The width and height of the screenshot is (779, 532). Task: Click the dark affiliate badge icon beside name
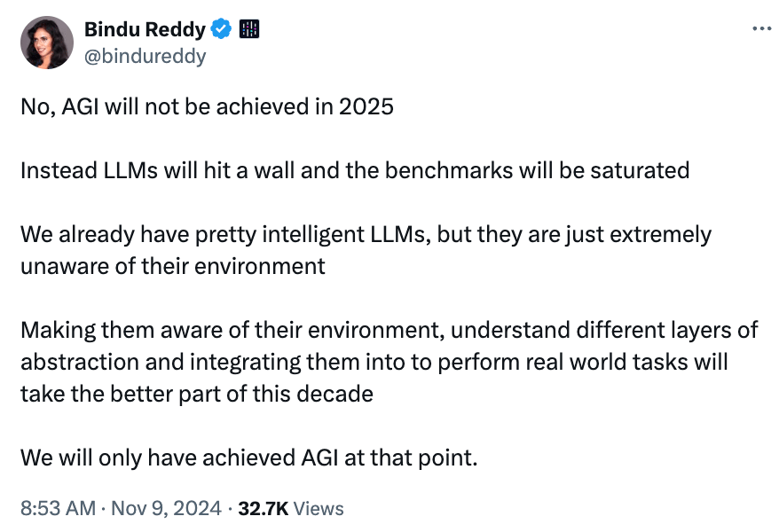click(249, 28)
